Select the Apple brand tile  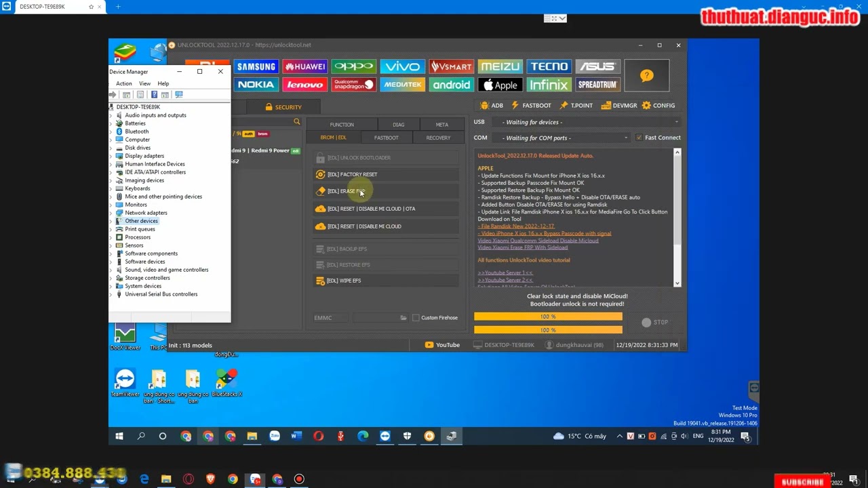coord(500,85)
